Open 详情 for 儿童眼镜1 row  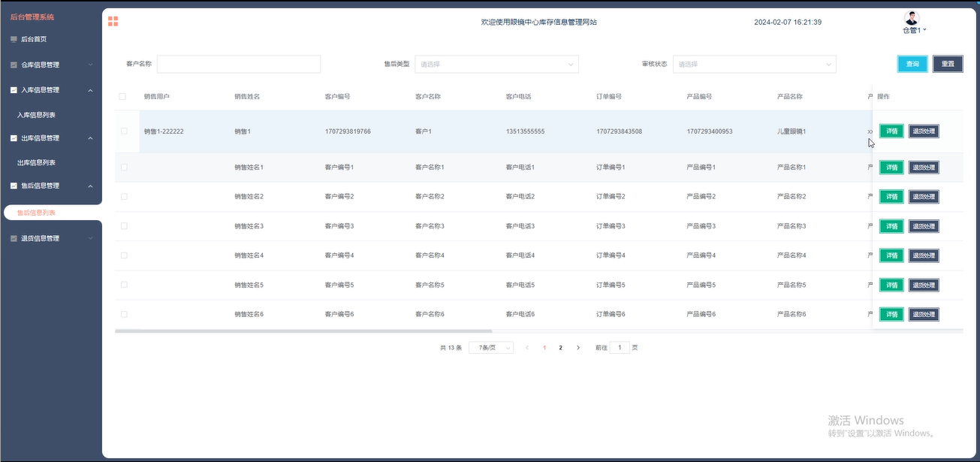pos(892,131)
